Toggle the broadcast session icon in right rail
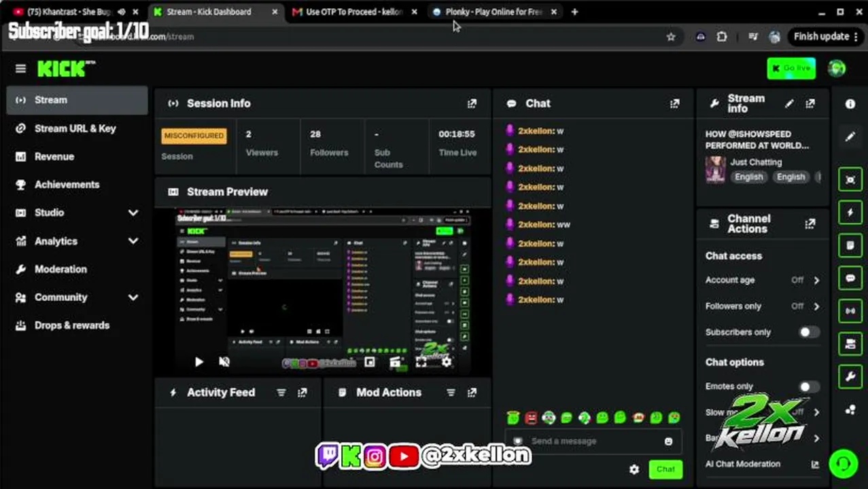Viewport: 868px width, 489px height. click(x=850, y=311)
